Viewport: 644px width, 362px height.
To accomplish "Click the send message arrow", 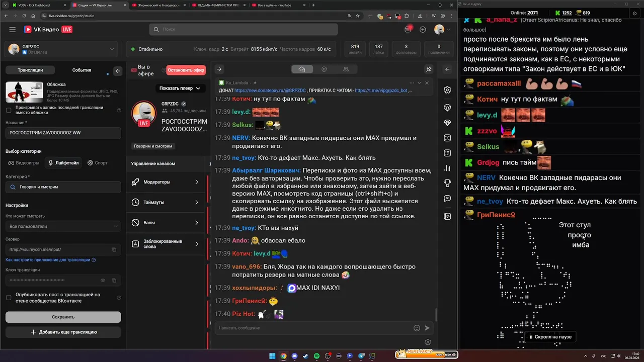I will pyautogui.click(x=427, y=328).
